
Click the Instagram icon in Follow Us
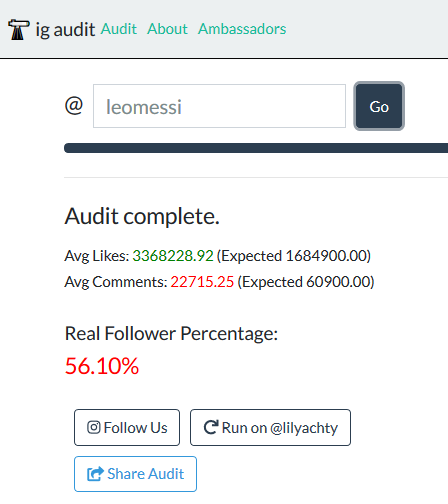tap(94, 427)
